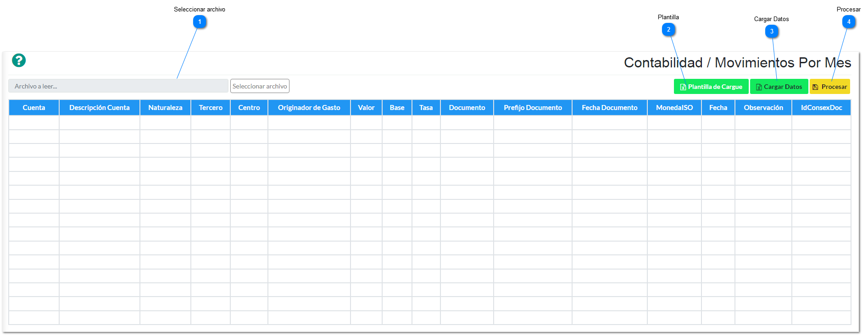Download the Plantilla de Cargue template
Viewport: 868px width, 336px height.
coord(711,87)
